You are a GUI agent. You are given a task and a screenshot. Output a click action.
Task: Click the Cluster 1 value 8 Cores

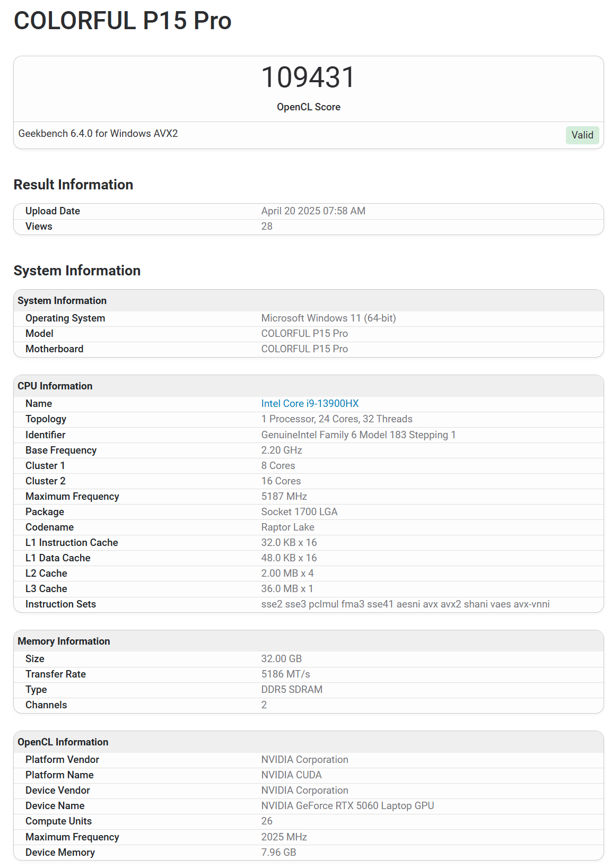[x=278, y=466]
